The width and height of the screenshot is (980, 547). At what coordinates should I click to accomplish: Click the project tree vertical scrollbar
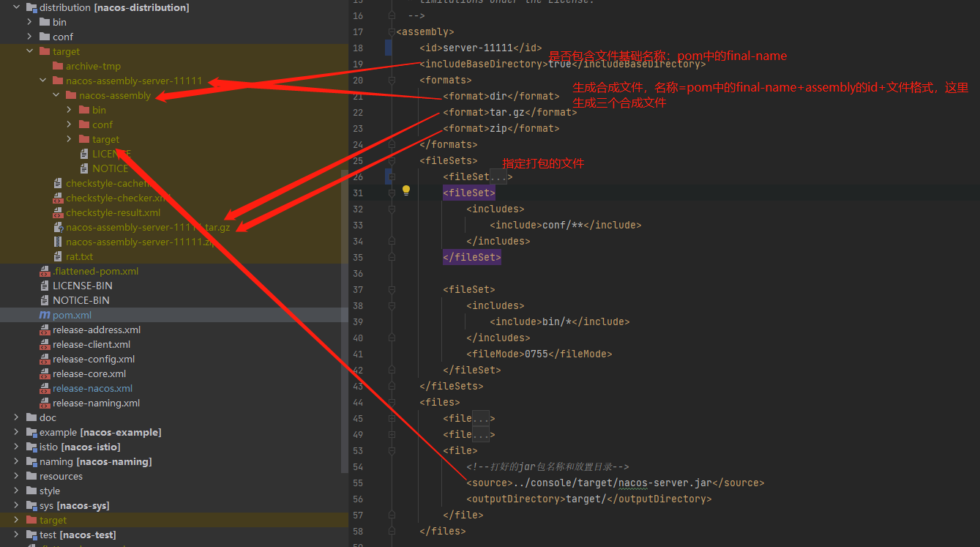click(345, 322)
